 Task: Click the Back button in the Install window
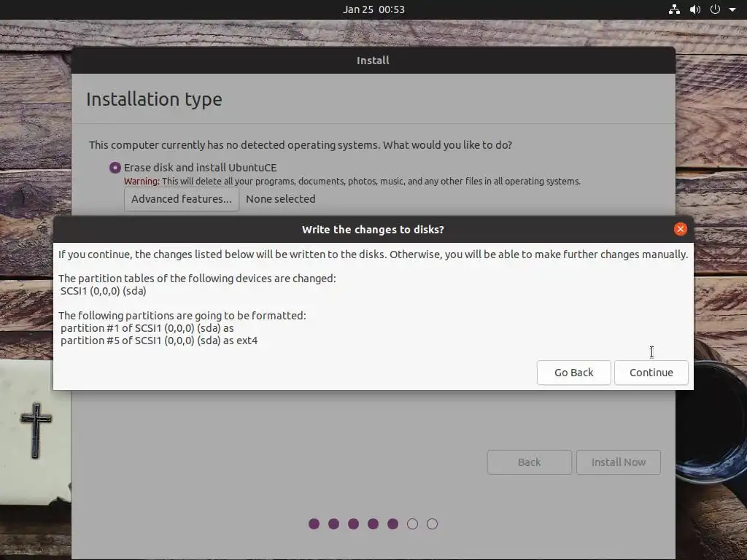point(530,462)
